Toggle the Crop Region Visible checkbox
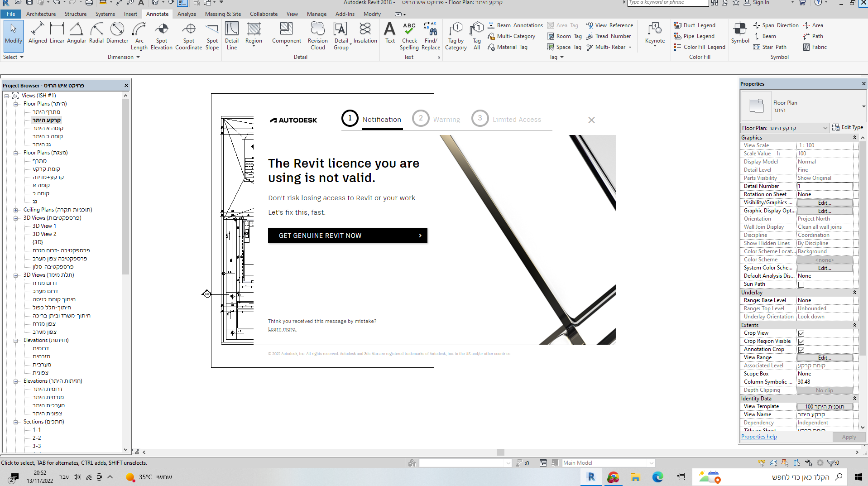Image resolution: width=868 pixels, height=486 pixels. [x=801, y=342]
